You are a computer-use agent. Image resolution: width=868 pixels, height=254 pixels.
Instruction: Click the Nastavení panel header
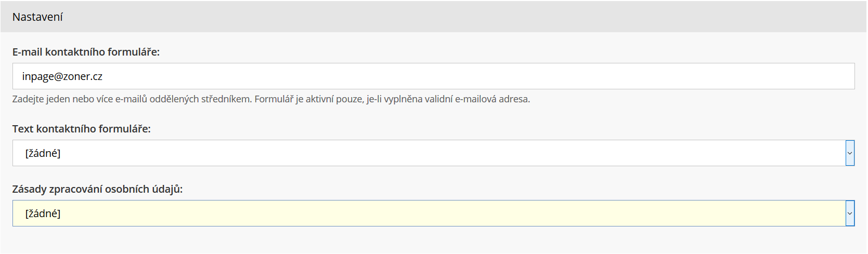click(x=434, y=17)
